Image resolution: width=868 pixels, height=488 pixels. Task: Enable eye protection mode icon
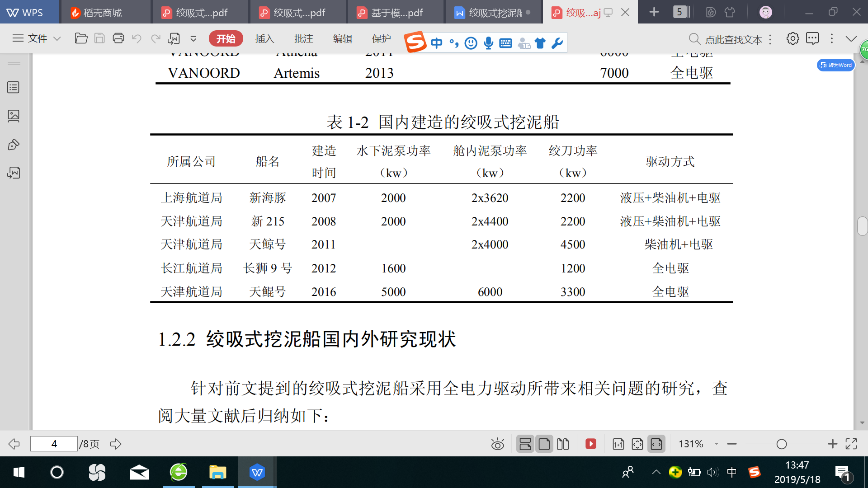pos(498,444)
